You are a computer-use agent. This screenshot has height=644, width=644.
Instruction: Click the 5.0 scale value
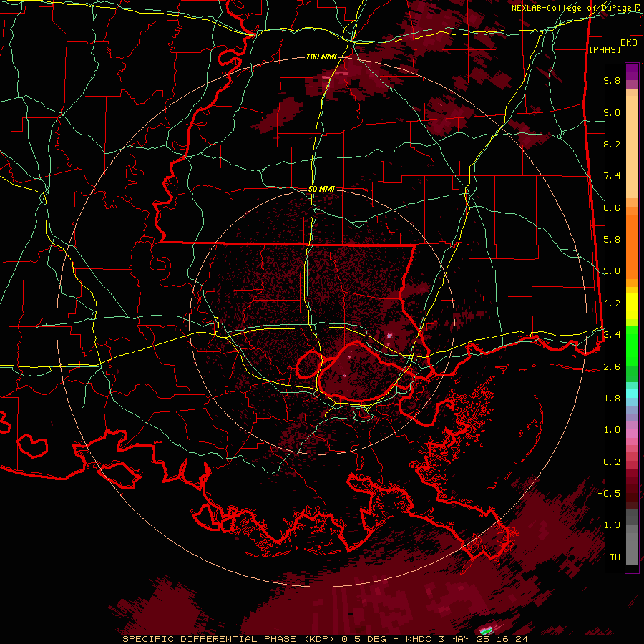pyautogui.click(x=612, y=271)
